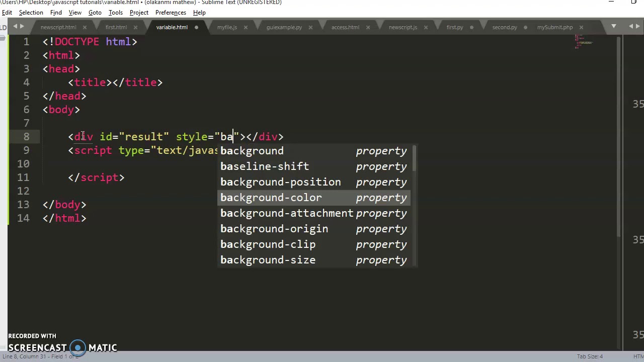Open the tab list dropdown arrow
The width and height of the screenshot is (644, 362).
coord(614,26)
